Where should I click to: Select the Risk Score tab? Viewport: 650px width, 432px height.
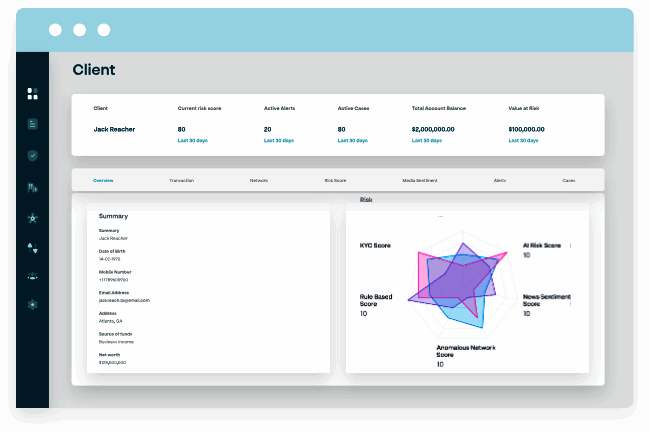(x=335, y=181)
